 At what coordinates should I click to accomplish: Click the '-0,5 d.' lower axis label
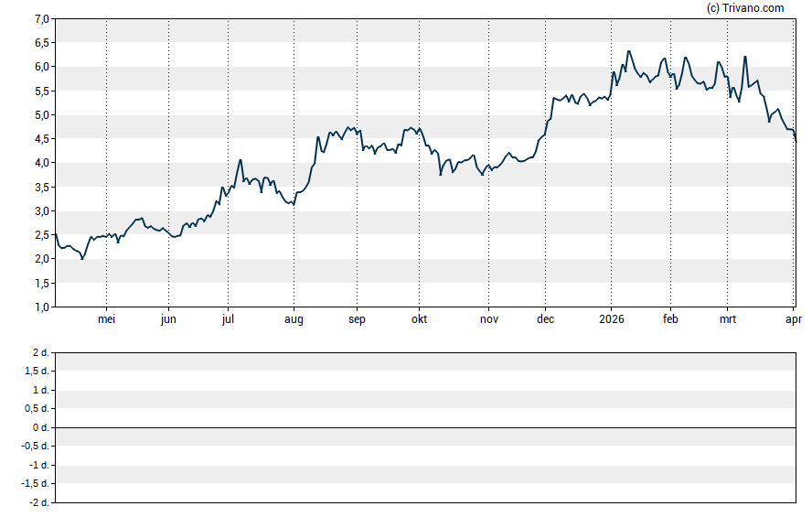tap(36, 446)
